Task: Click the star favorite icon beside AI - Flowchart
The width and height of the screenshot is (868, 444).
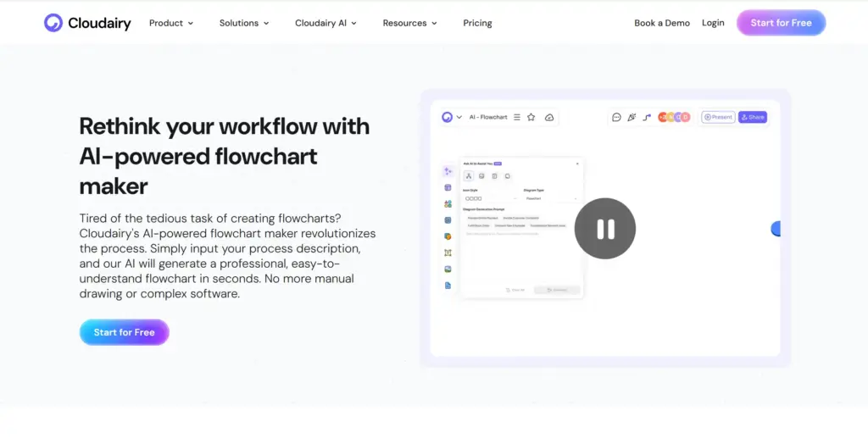Action: (531, 117)
